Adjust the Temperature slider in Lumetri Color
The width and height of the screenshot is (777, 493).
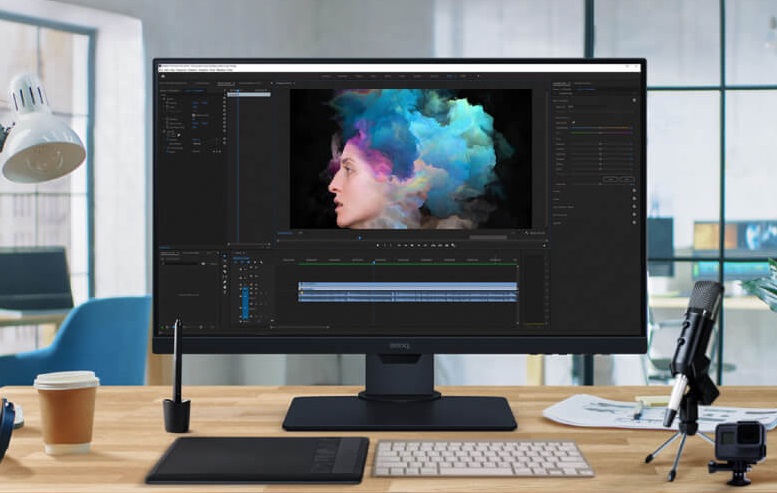(601, 128)
